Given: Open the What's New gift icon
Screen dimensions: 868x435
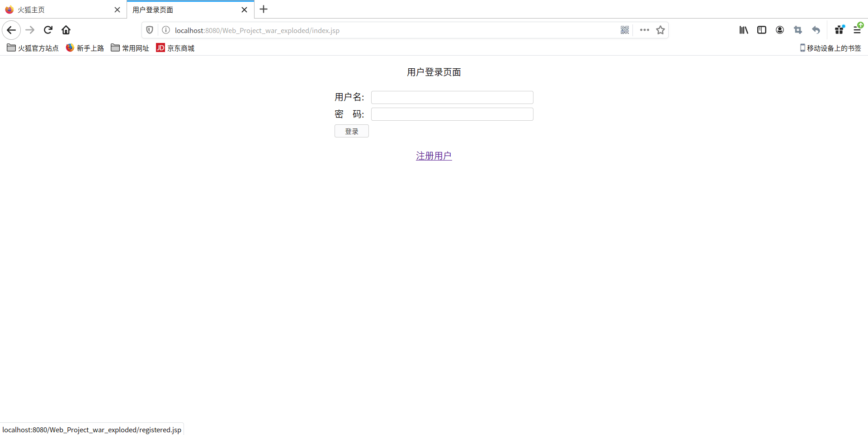Looking at the screenshot, I should click(x=839, y=30).
